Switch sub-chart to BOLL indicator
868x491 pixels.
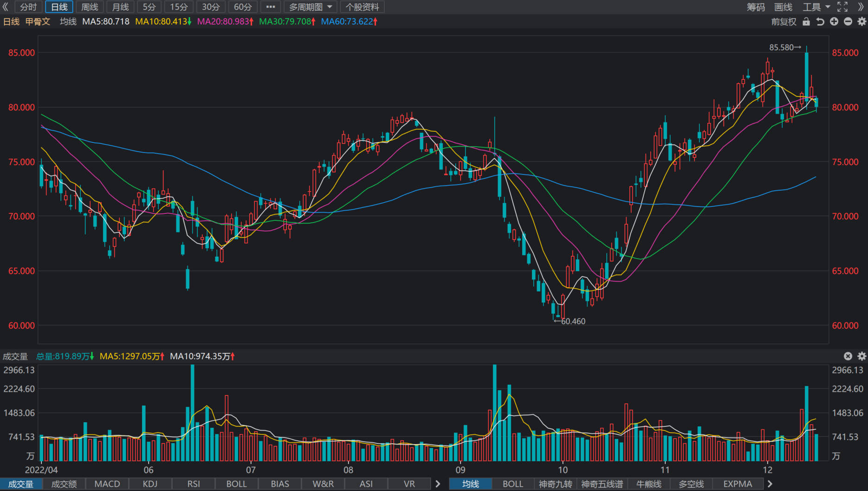pos(237,484)
